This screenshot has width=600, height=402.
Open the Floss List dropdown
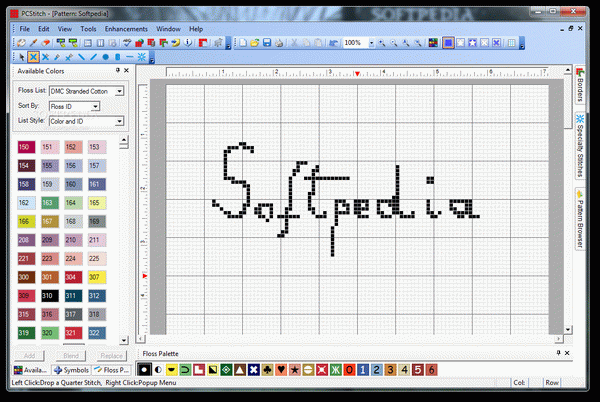click(120, 91)
